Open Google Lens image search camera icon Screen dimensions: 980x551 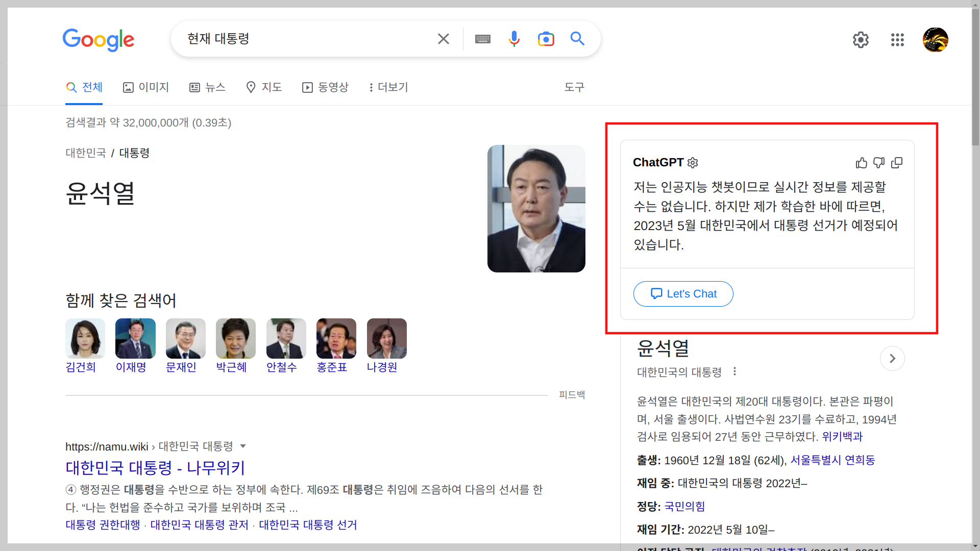pos(546,39)
